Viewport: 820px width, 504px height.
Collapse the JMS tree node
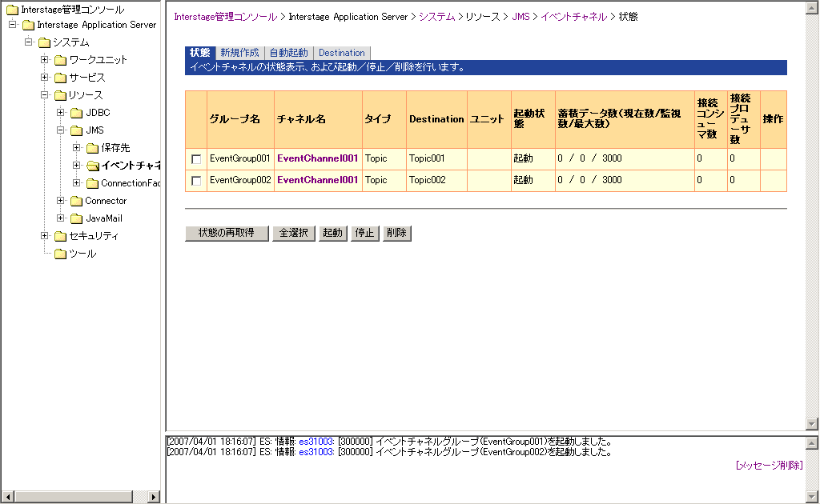(x=61, y=130)
